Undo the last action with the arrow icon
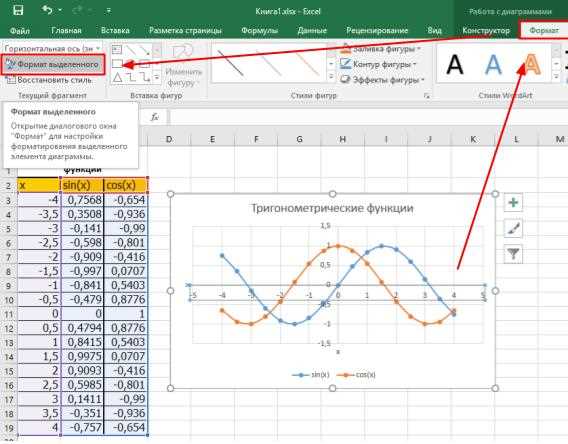Image resolution: width=568 pixels, height=444 pixels. (x=47, y=10)
